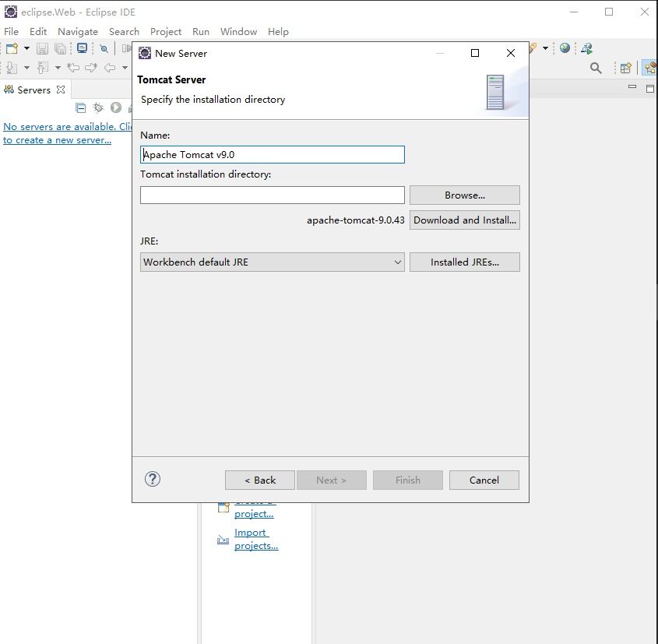Click the New wizard toolbar icon
This screenshot has width=658, height=644.
(12, 48)
